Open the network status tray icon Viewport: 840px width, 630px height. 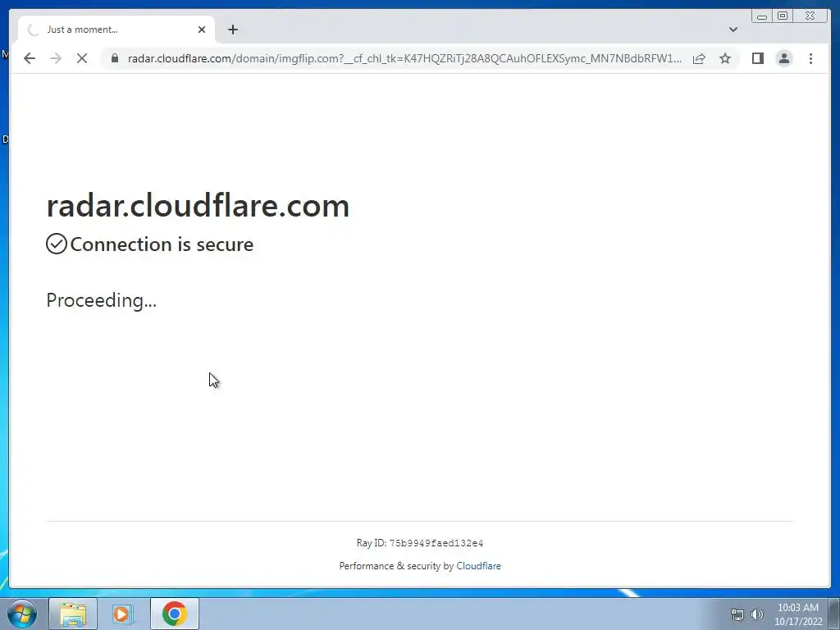click(737, 614)
